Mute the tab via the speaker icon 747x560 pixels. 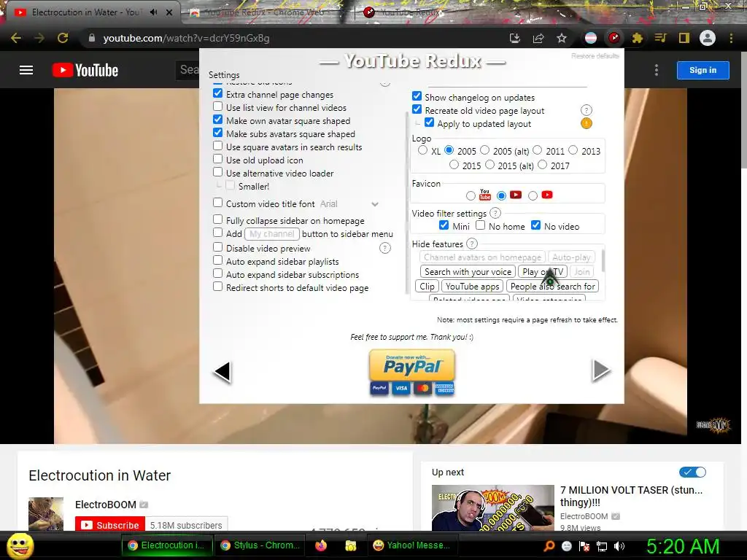point(153,12)
